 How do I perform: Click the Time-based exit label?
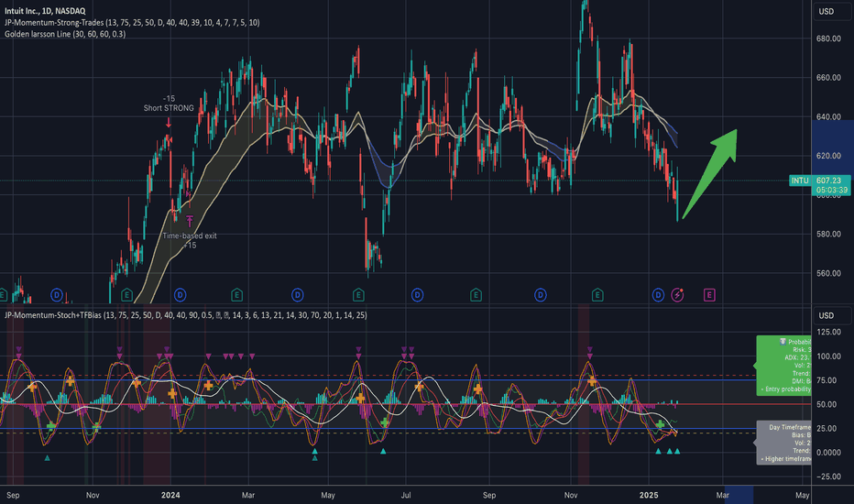[190, 236]
